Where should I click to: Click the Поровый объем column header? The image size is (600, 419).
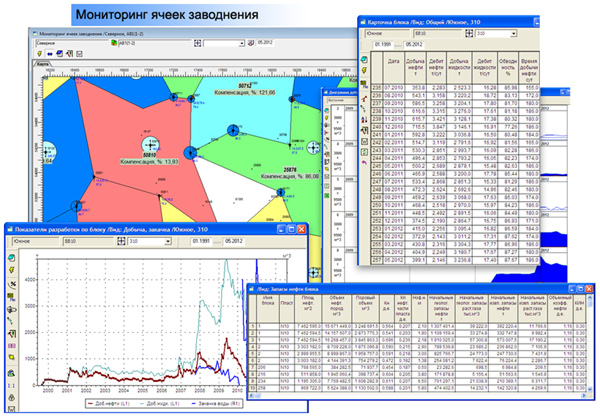[x=365, y=308]
